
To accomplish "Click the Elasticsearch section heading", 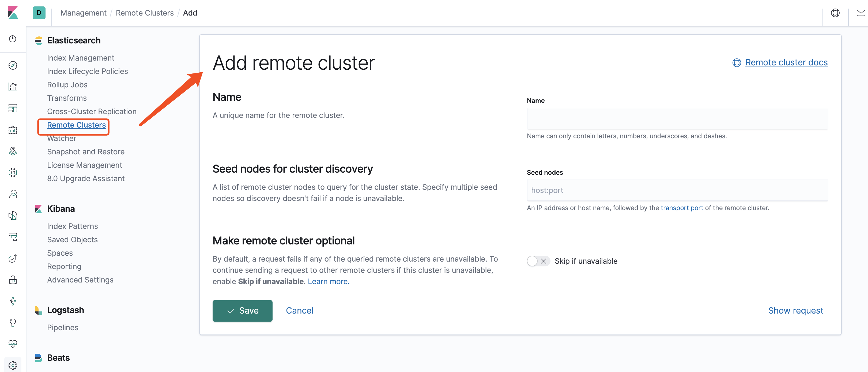I will pos(74,40).
